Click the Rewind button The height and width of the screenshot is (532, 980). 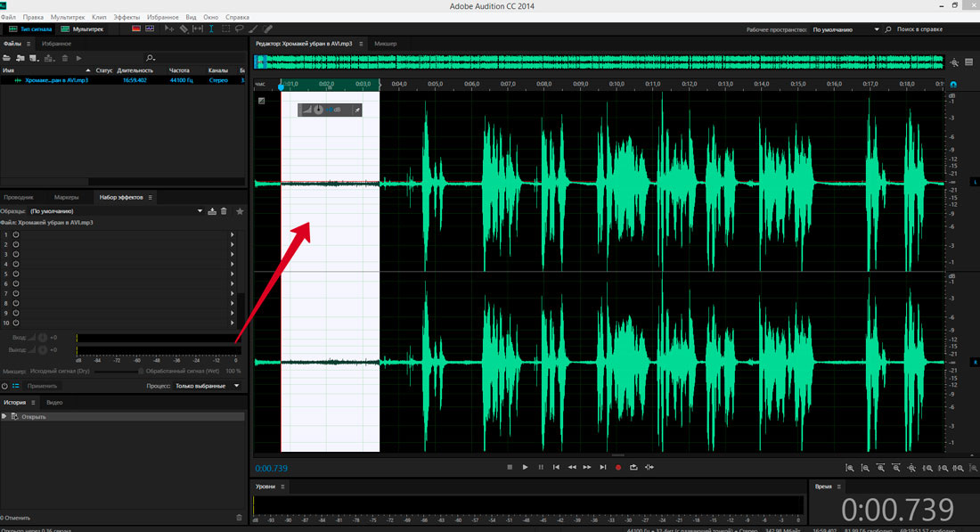click(x=572, y=467)
